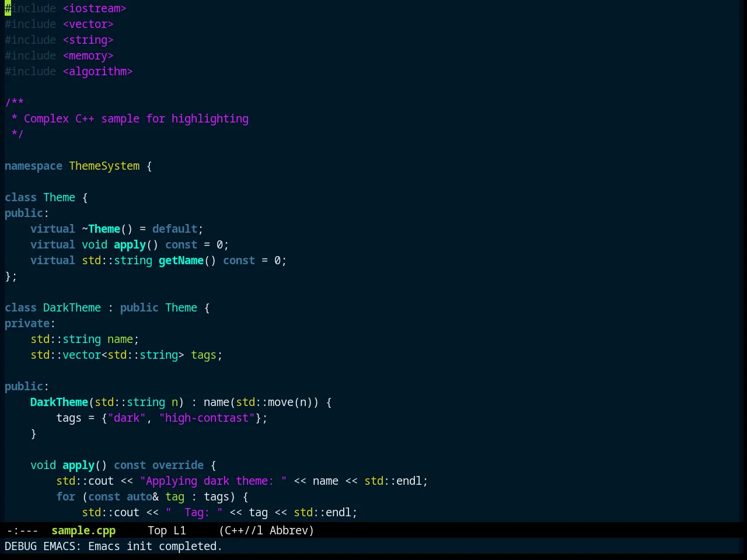The image size is (747, 560).
Task: Click the 'override' keyword
Action: [x=178, y=465]
